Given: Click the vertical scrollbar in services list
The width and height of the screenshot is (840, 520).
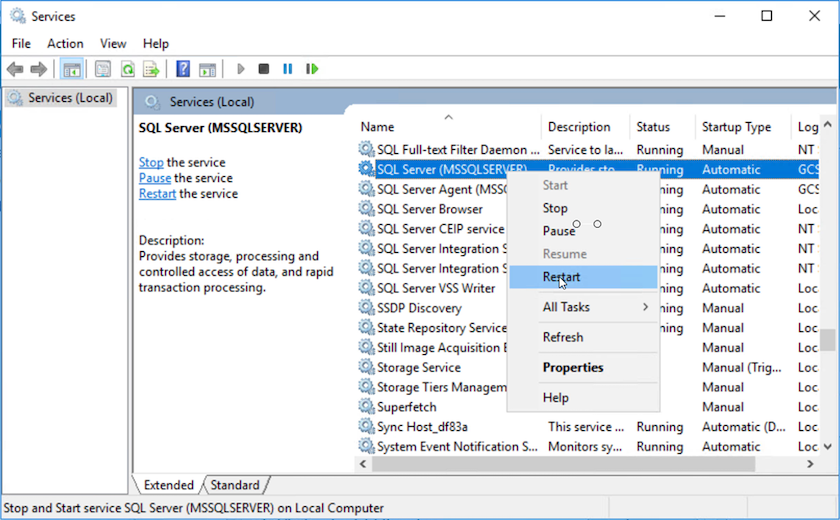Looking at the screenshot, I should 828,340.
